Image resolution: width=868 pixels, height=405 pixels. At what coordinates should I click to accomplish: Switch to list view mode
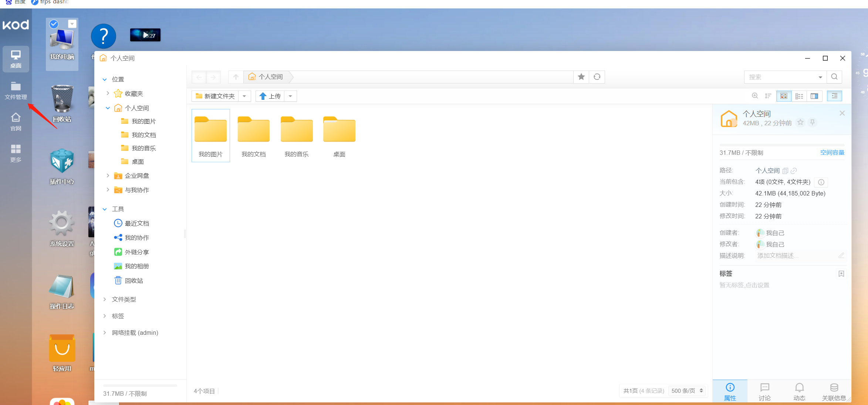tap(799, 96)
